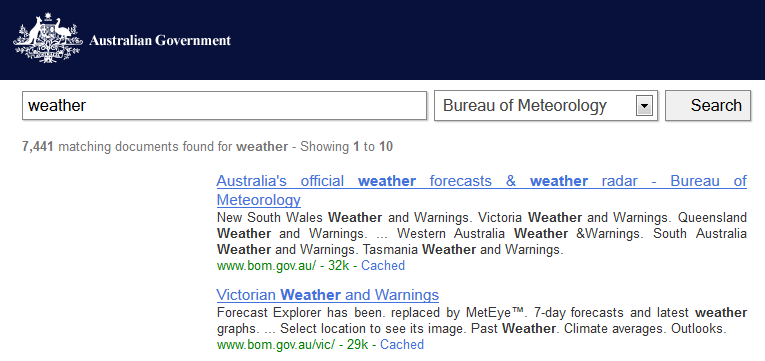This screenshot has height=361, width=765.
Task: Click the Australian Government logo text
Action: point(160,40)
